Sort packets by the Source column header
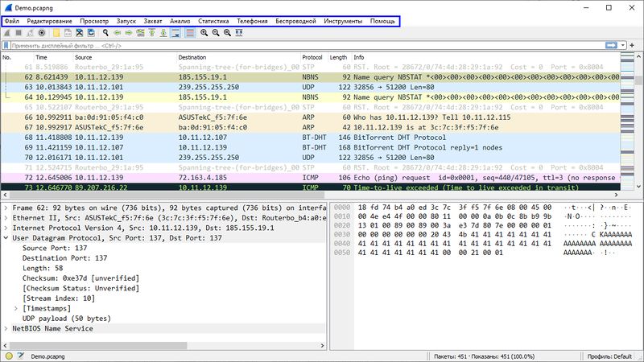644x362 pixels. (125, 57)
